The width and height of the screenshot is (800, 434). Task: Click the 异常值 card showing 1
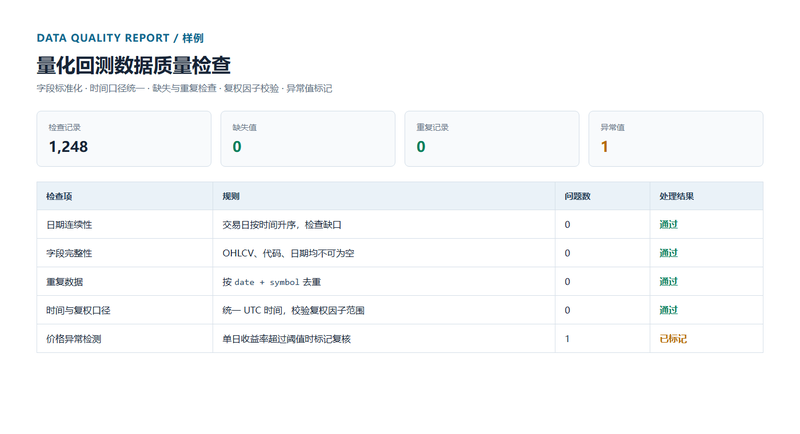[676, 139]
